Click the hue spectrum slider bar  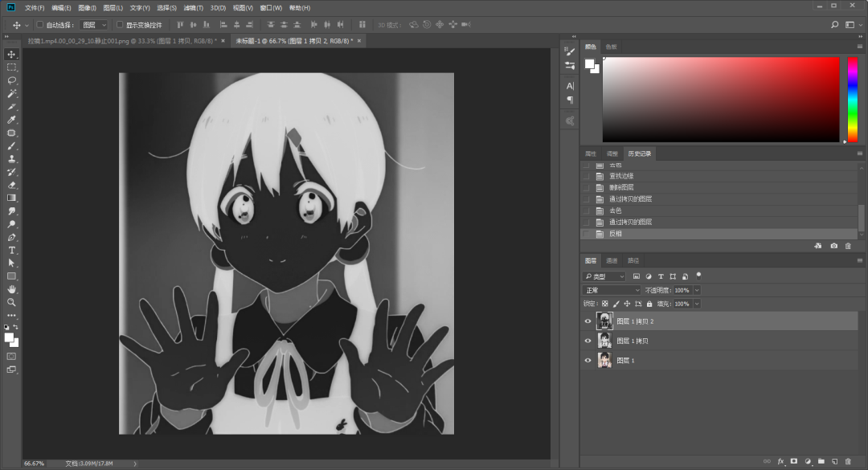(853, 100)
